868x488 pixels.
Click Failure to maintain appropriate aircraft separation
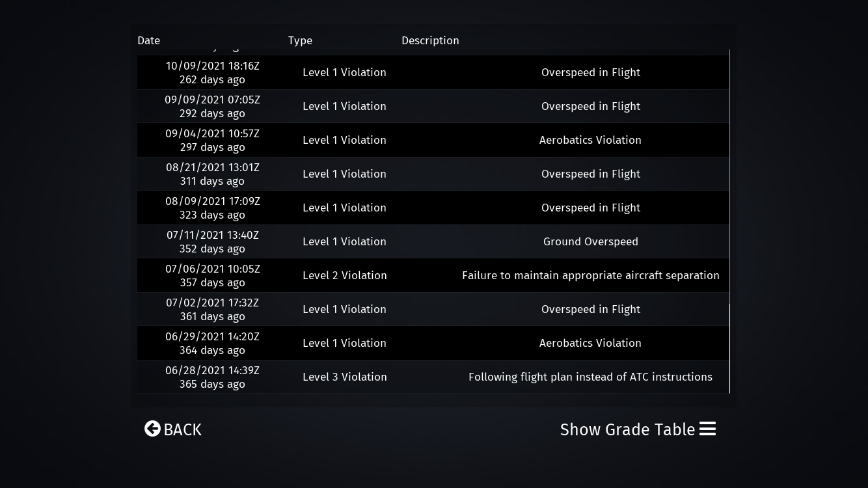[590, 275]
